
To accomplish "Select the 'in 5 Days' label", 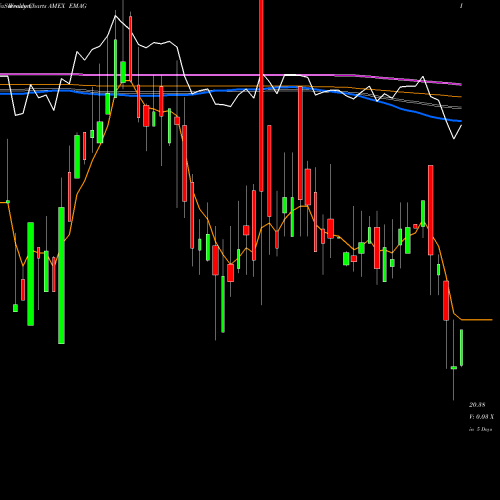I will (x=481, y=429).
